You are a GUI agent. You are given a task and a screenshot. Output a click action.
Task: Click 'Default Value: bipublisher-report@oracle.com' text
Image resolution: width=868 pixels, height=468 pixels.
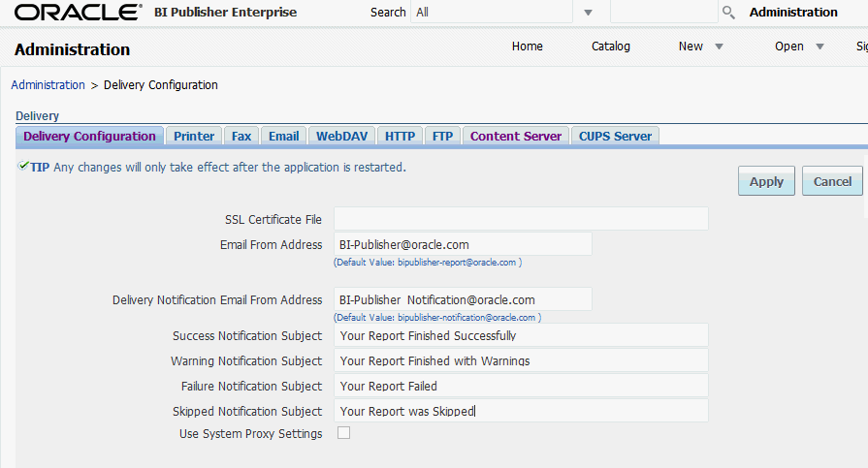tap(428, 263)
